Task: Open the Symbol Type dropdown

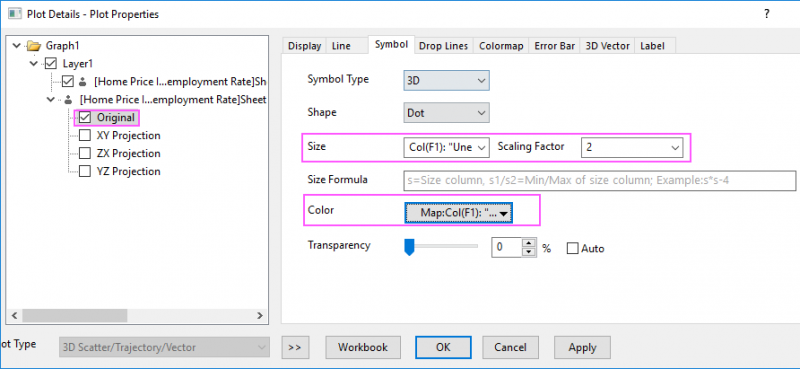Action: click(446, 81)
